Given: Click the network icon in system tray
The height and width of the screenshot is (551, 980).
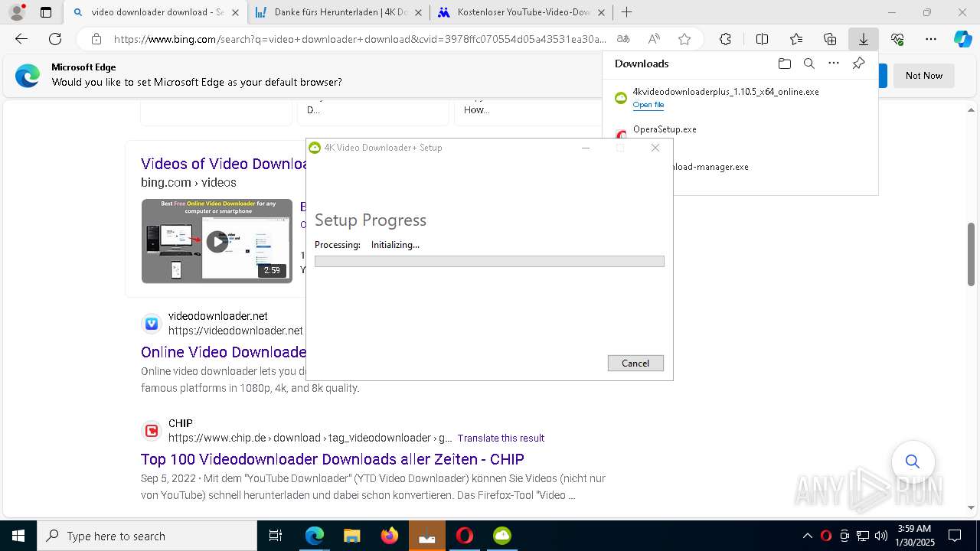Looking at the screenshot, I should coord(863,536).
